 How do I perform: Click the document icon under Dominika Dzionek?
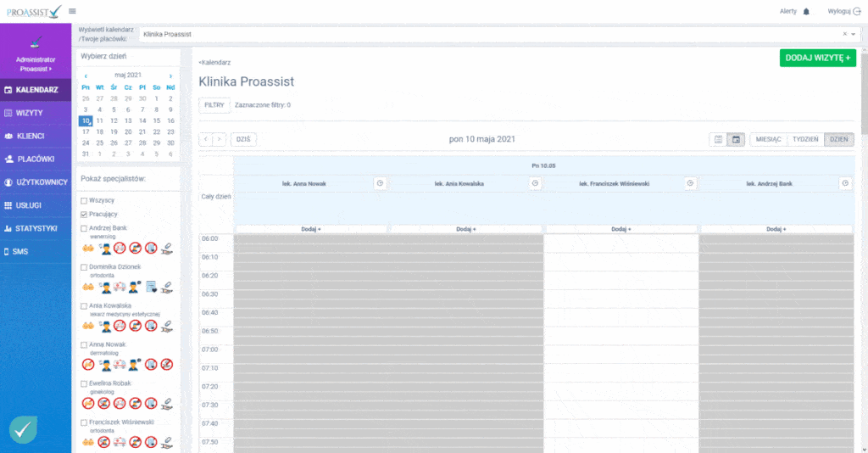click(x=151, y=287)
